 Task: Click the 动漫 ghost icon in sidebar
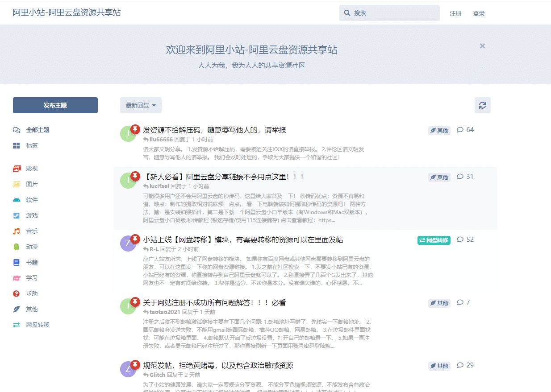pyautogui.click(x=17, y=247)
